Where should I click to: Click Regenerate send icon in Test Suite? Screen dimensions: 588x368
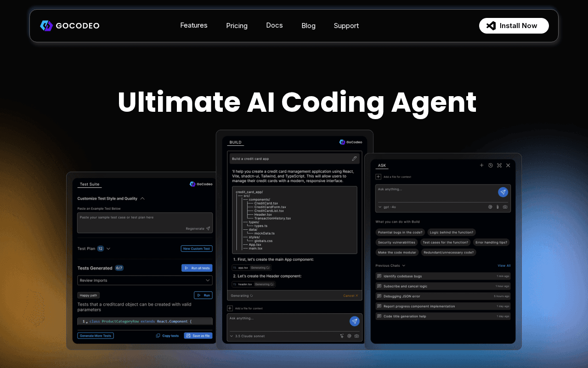click(x=208, y=228)
